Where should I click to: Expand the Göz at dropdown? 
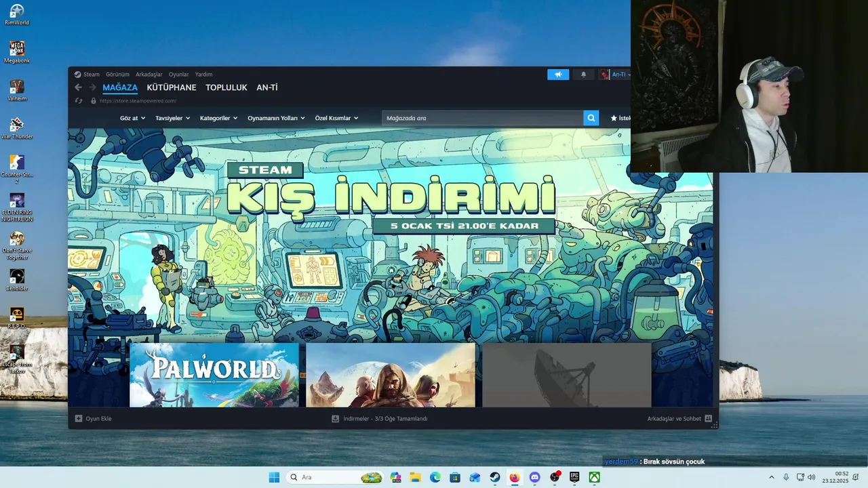coord(132,118)
